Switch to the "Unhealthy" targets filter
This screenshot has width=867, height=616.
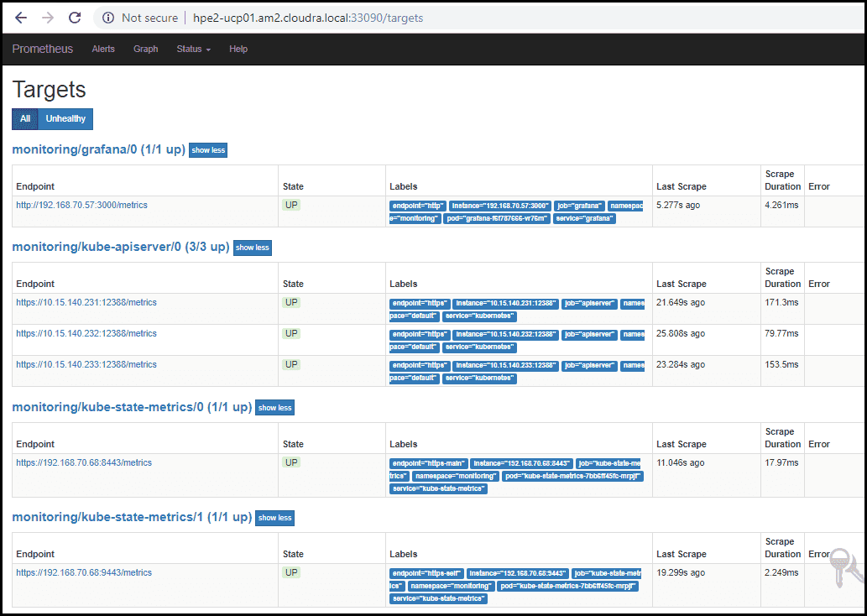65,118
